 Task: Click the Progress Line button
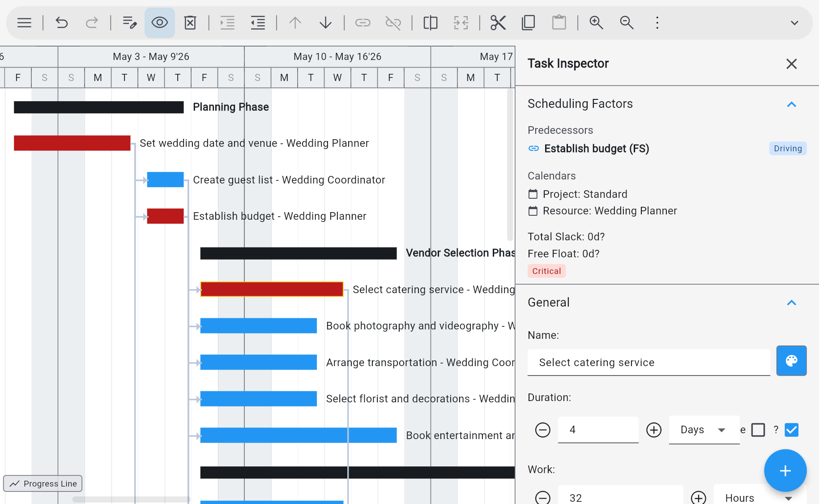[43, 483]
